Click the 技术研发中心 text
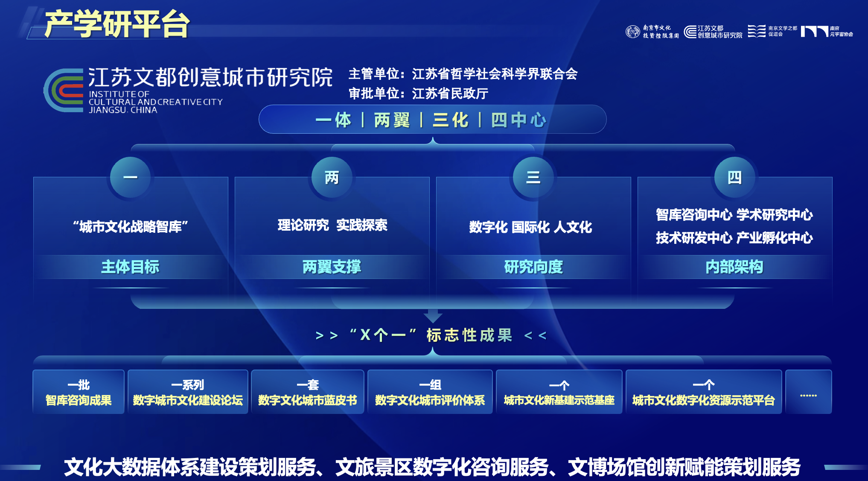Screen dimensions: 868x481 pyautogui.click(x=694, y=238)
